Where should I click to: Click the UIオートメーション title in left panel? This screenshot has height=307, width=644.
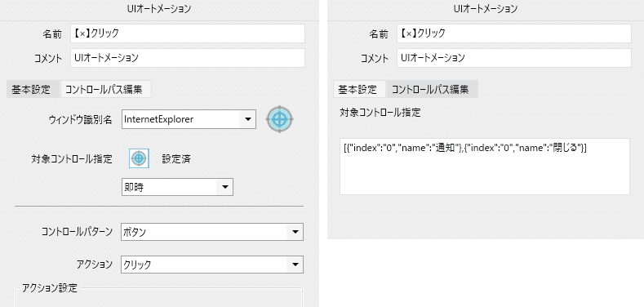pos(159,9)
